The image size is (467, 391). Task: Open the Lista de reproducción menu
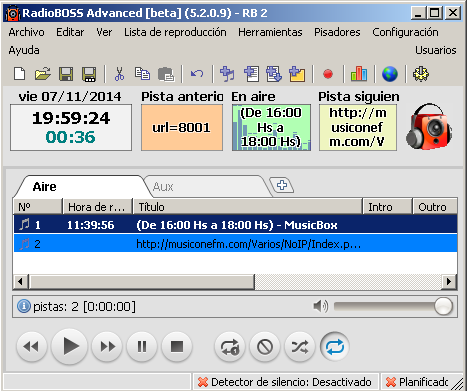[x=175, y=32]
